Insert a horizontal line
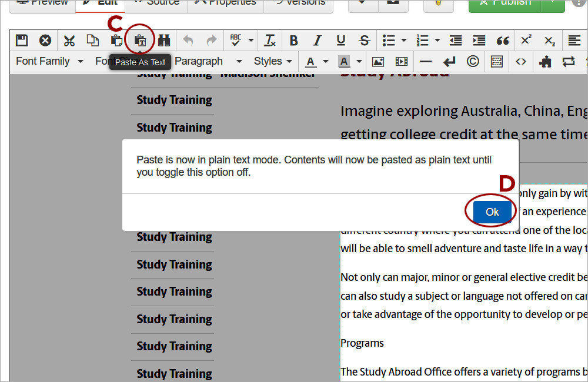This screenshot has width=588, height=382. (x=426, y=61)
